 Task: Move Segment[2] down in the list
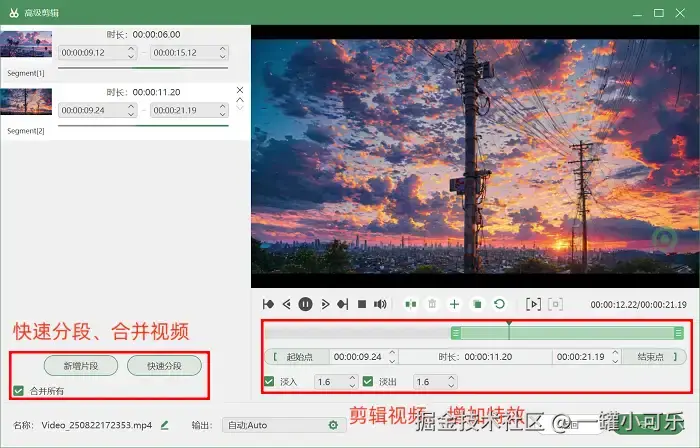[240, 108]
